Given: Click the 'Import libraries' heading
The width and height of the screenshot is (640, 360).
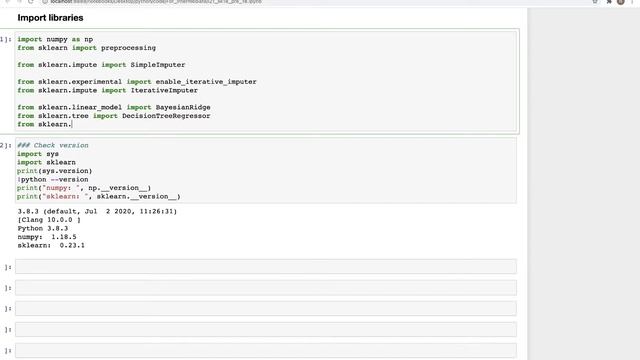Looking at the screenshot, I should pos(50,18).
